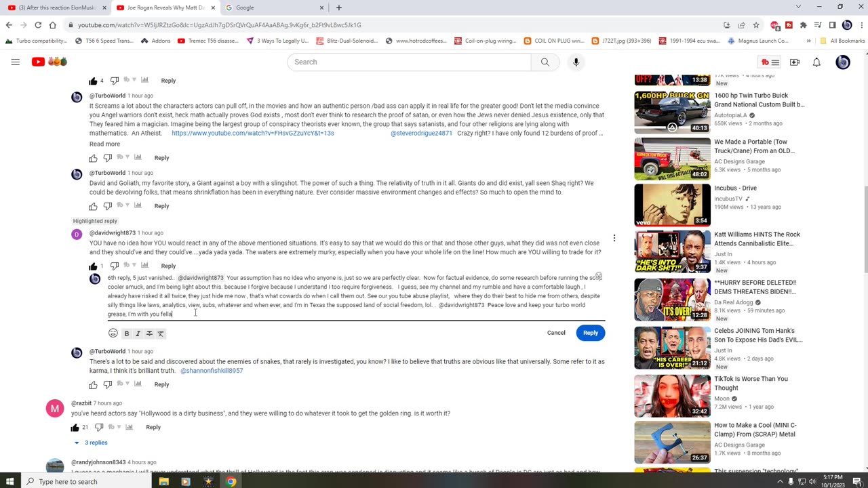Go to the YouTube home logo
This screenshot has width=868, height=488.
pos(49,62)
